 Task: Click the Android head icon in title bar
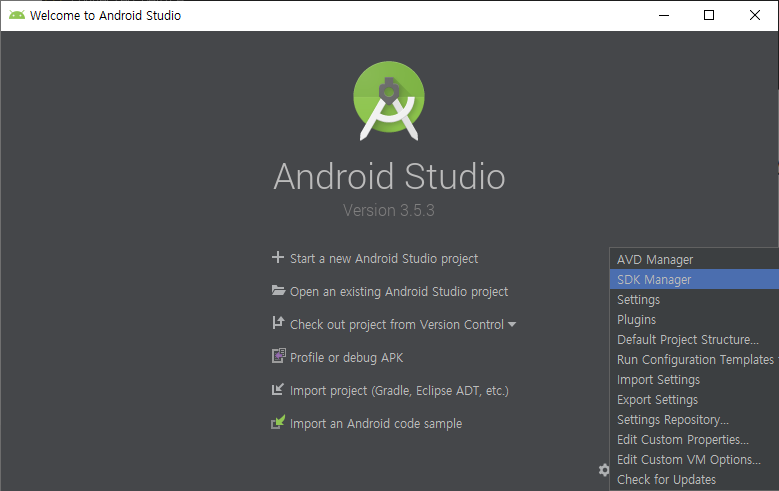point(16,15)
